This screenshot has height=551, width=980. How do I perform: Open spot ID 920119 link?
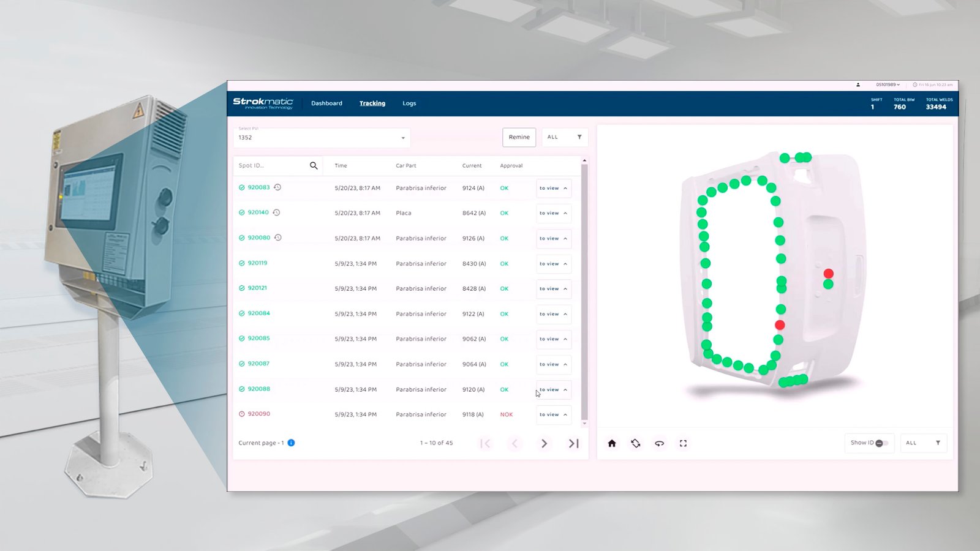click(x=257, y=263)
